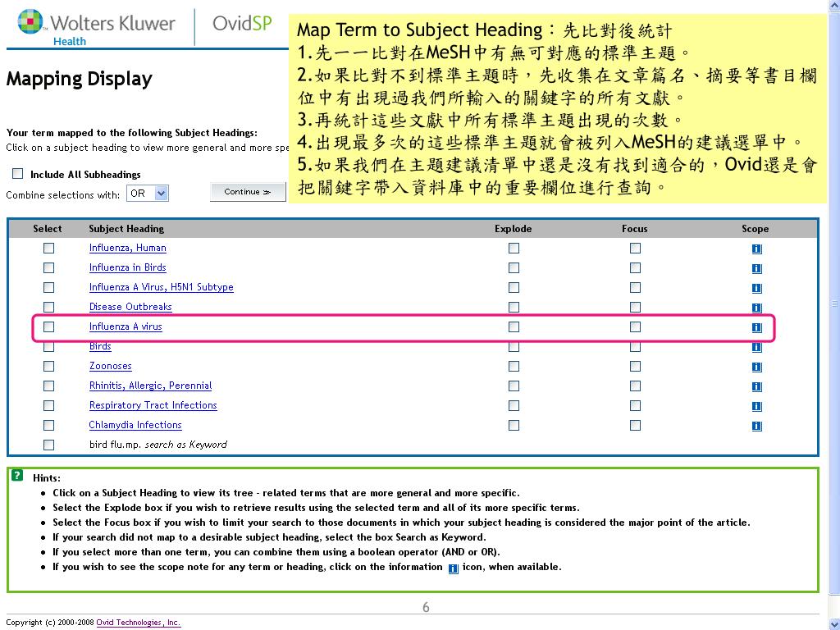Viewport: 840px width, 630px height.
Task: Select bird flu.mp. search as Keyword checkbox
Action: (x=48, y=445)
